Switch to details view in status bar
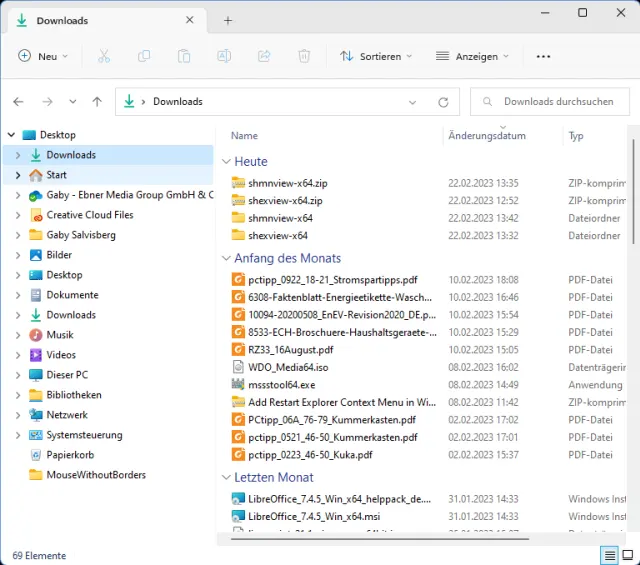This screenshot has height=565, width=640. pos(609,555)
